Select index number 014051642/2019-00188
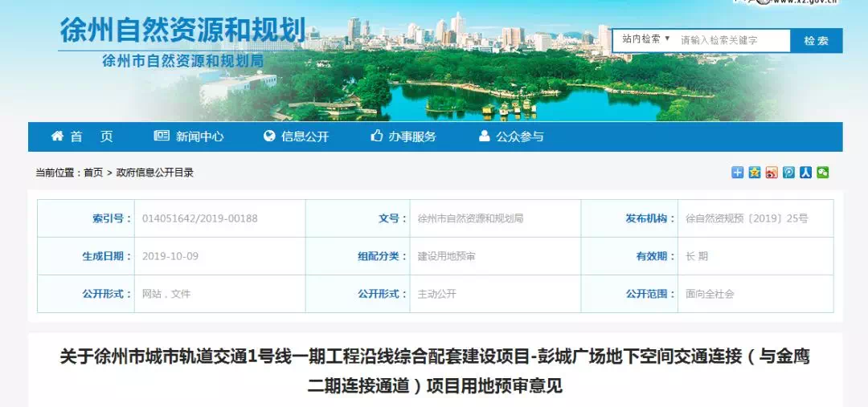Image resolution: width=868 pixels, height=407 pixels. click(x=200, y=218)
